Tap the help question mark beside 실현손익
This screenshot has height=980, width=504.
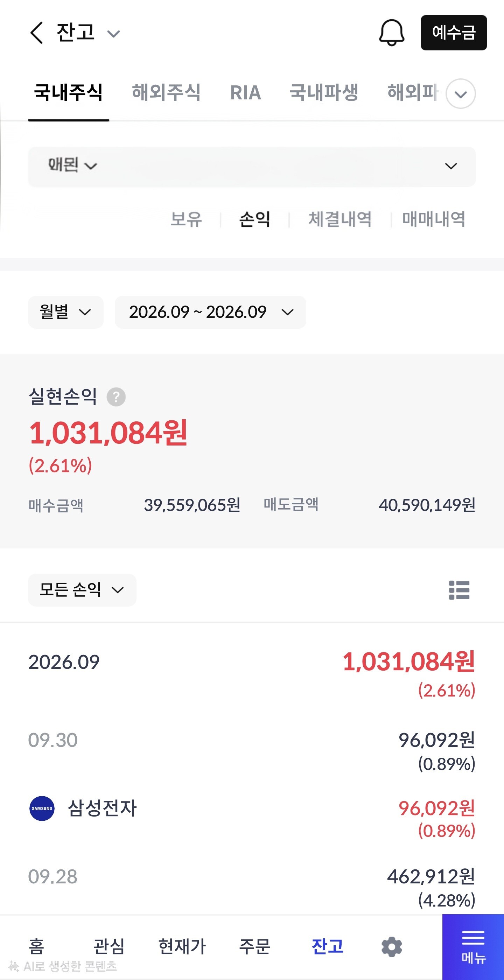116,397
